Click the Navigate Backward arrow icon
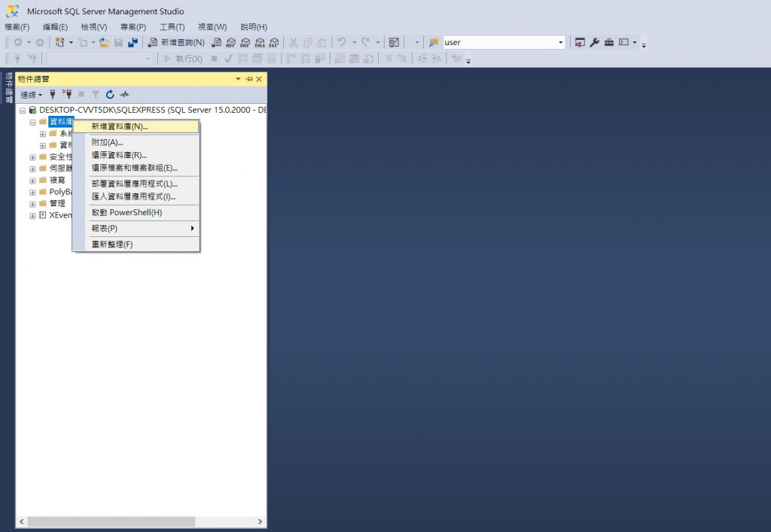Image resolution: width=771 pixels, height=532 pixels. click(x=18, y=43)
